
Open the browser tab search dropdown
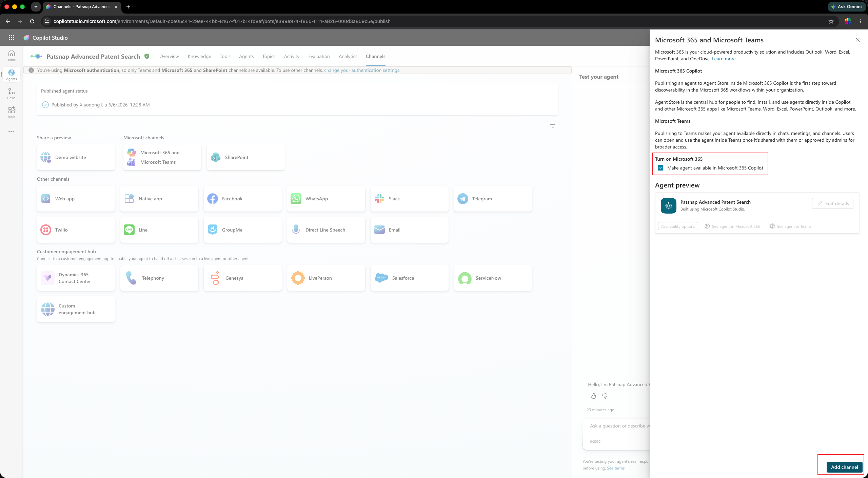(36, 7)
